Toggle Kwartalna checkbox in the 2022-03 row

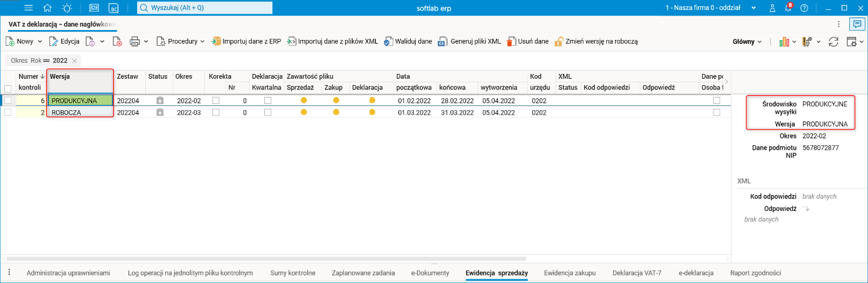(267, 112)
